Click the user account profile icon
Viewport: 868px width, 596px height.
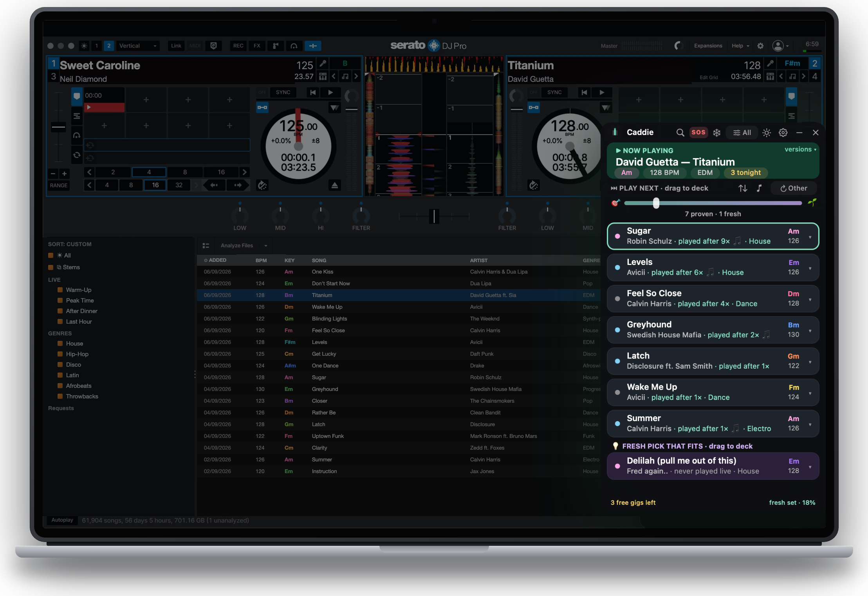click(x=778, y=46)
